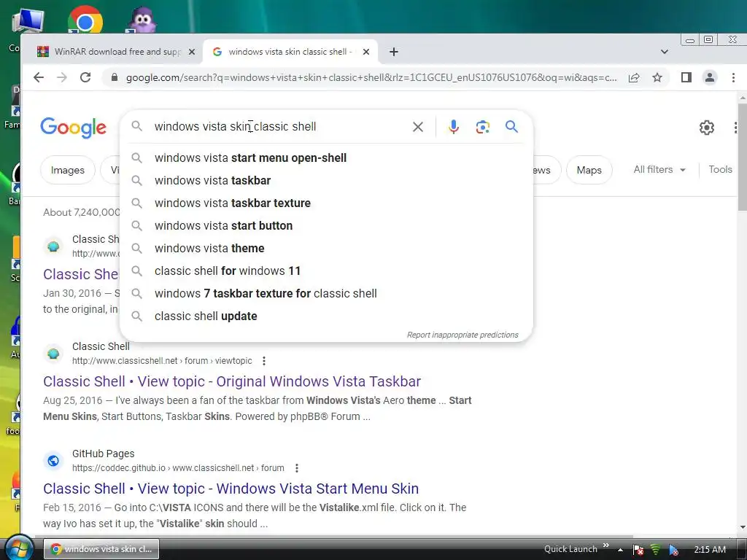This screenshot has width=747, height=560.
Task: Open the Chrome profile avatar
Action: tap(710, 77)
